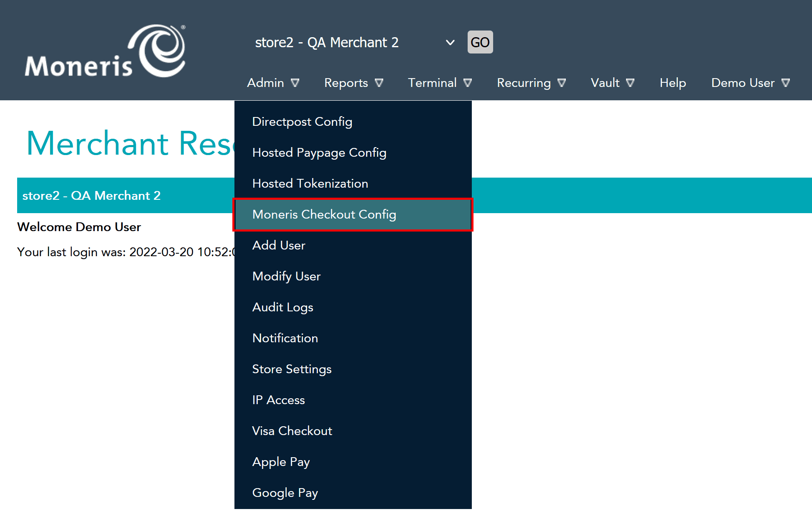Screen dimensions: 812x527
Task: View Audit Logs
Action: [x=283, y=307]
